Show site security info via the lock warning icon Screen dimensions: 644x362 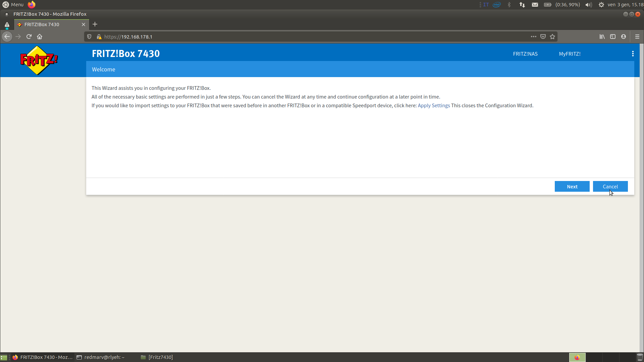pos(99,37)
